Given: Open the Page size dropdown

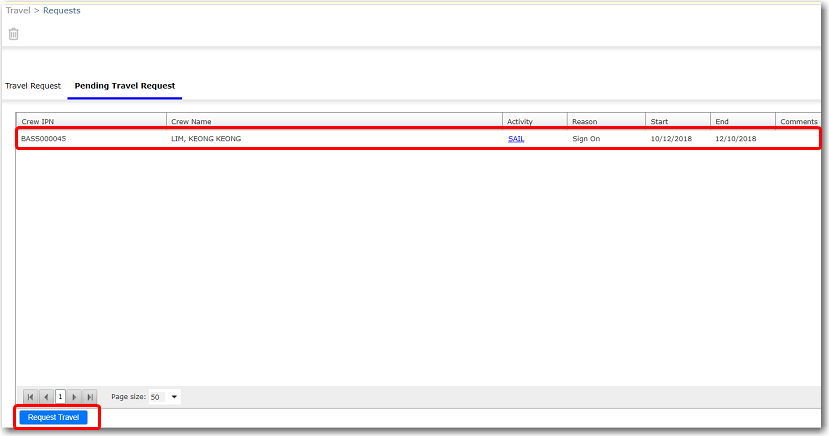Looking at the screenshot, I should pos(174,397).
